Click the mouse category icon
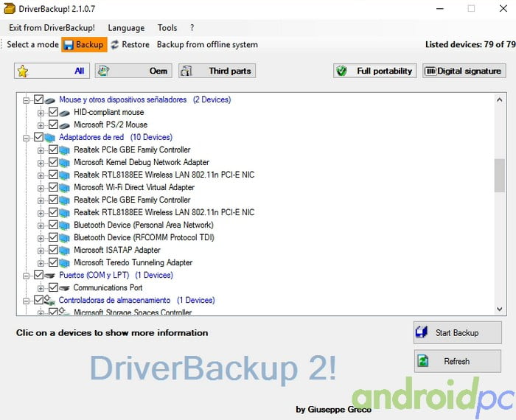 click(x=49, y=100)
